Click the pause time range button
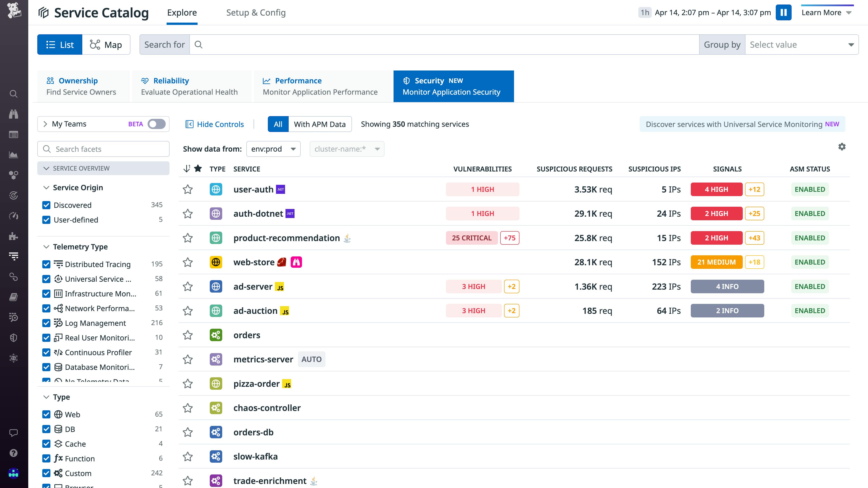The image size is (868, 488). [x=783, y=12]
